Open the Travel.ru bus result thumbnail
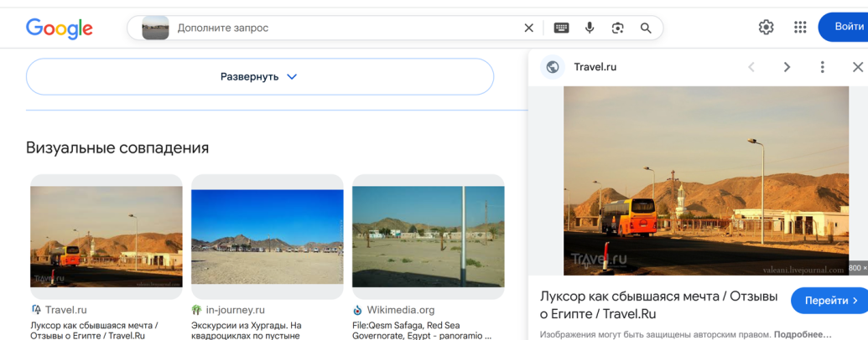The image size is (868, 340). pyautogui.click(x=107, y=237)
